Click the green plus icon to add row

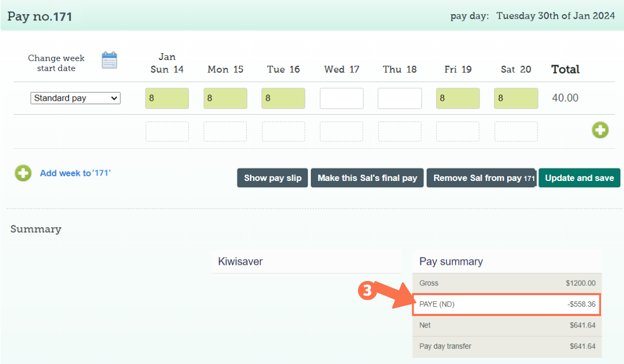tap(600, 130)
